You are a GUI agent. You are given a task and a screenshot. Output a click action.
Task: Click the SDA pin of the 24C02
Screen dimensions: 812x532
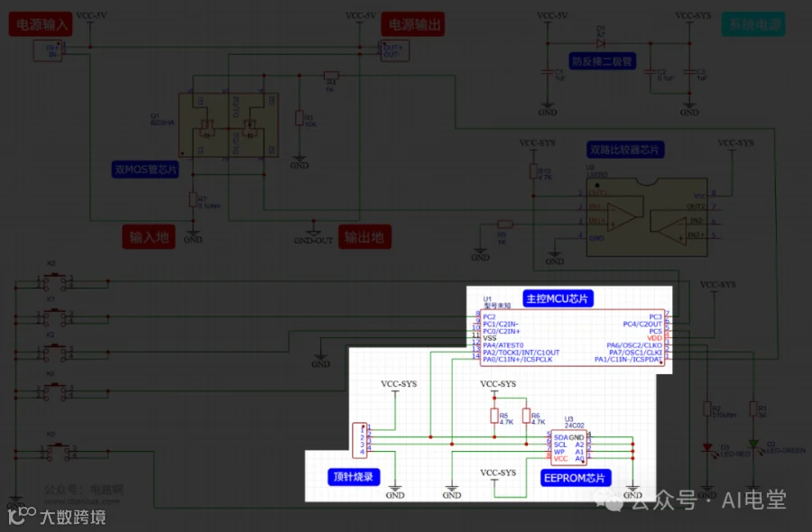pyautogui.click(x=561, y=437)
